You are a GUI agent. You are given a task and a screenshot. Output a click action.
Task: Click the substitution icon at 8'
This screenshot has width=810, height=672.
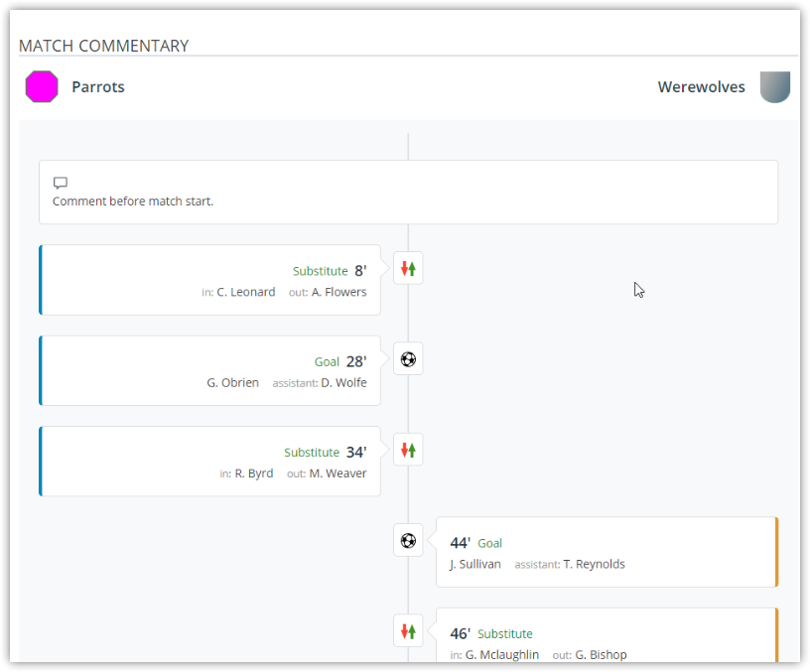[x=408, y=268]
